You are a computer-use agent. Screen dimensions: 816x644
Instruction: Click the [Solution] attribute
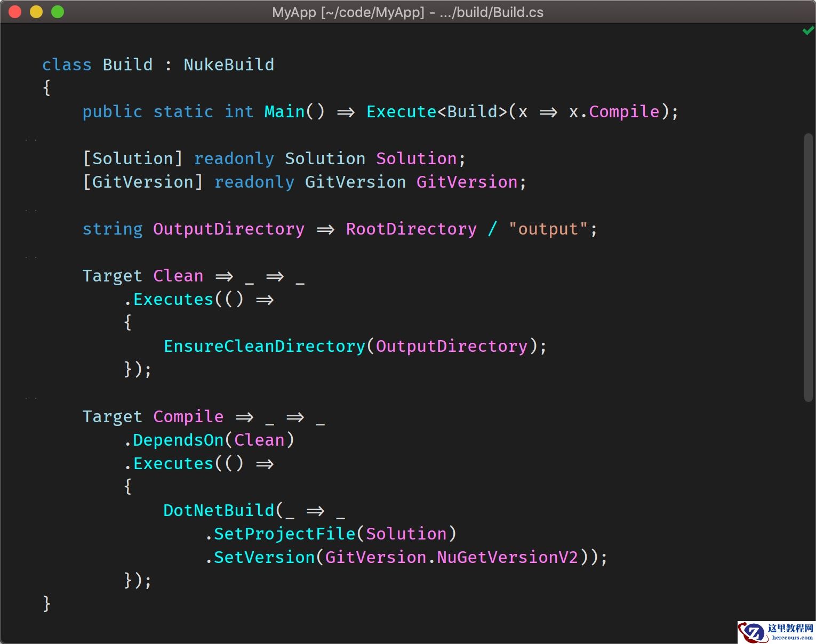click(x=133, y=158)
